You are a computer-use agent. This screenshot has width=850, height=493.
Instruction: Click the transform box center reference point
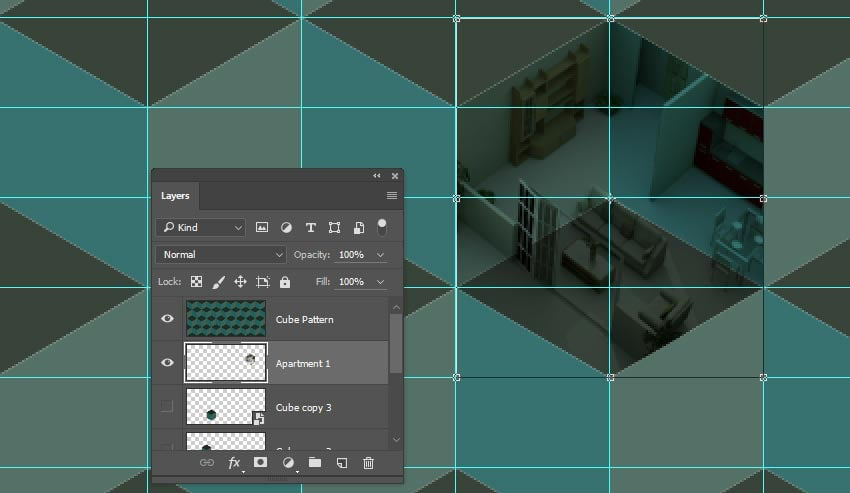(610, 199)
